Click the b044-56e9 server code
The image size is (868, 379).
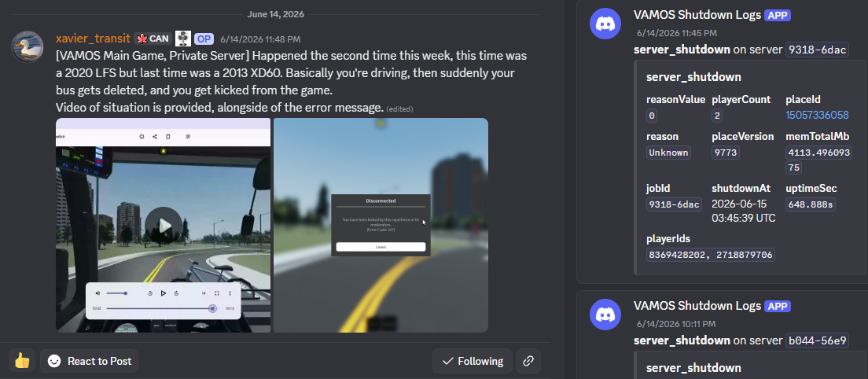click(817, 340)
